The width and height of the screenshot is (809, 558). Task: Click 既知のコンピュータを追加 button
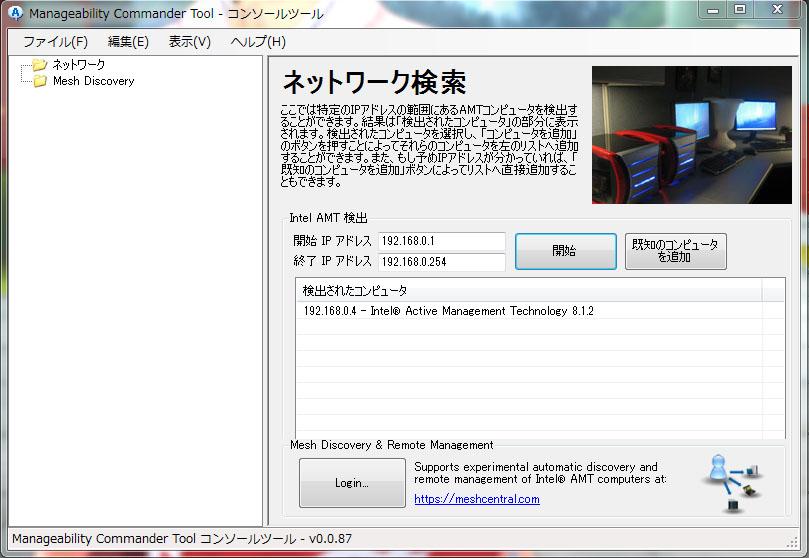[x=675, y=251]
